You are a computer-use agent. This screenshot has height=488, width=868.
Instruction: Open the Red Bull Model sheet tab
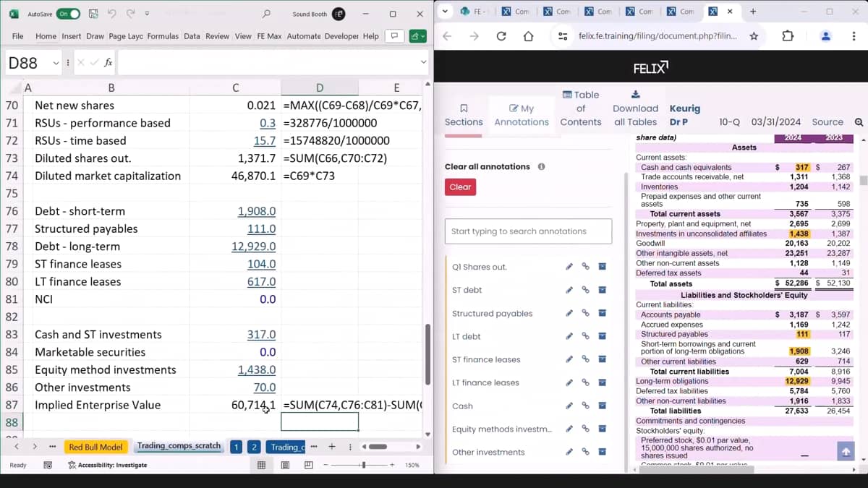[95, 447]
